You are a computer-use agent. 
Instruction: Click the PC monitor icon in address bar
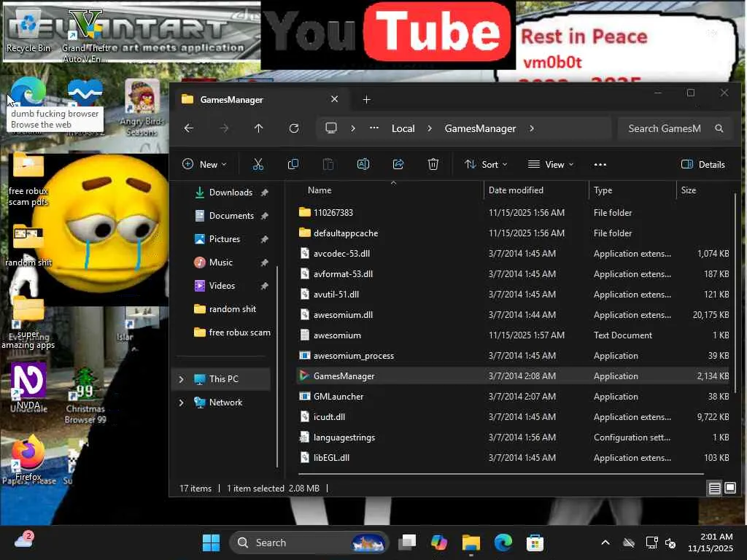pyautogui.click(x=331, y=128)
